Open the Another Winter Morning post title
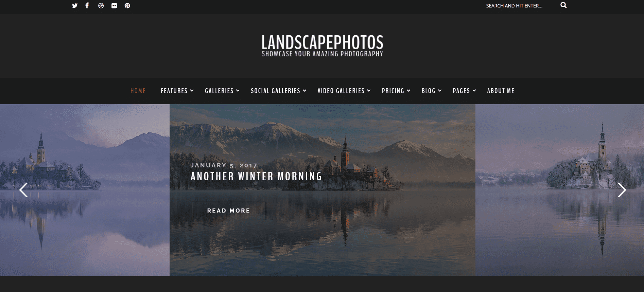Viewport: 644px width, 292px height. 256,177
